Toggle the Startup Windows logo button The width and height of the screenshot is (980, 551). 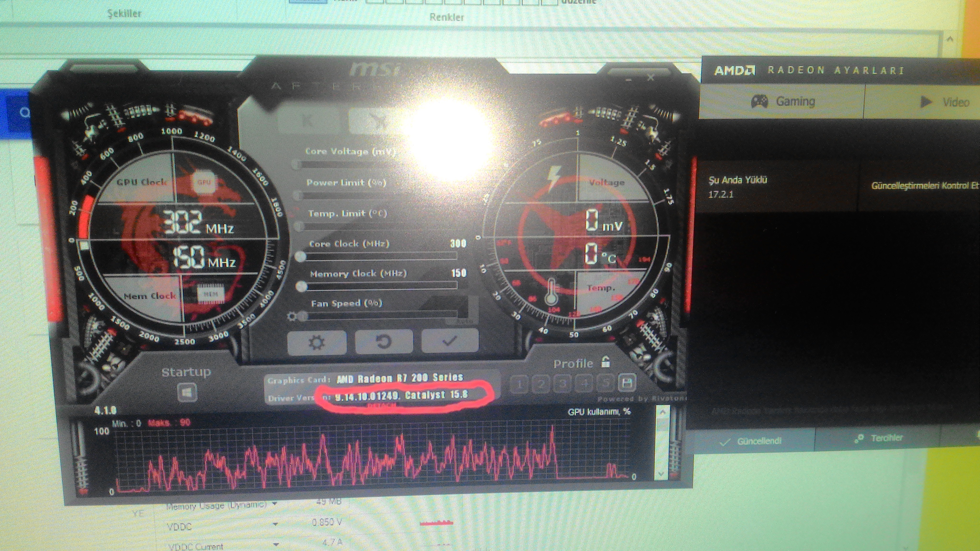pos(187,392)
